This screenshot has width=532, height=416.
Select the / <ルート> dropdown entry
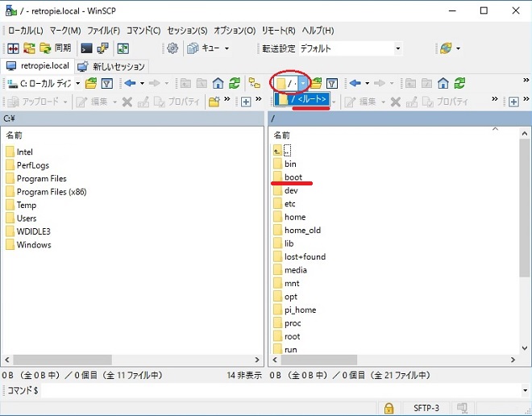point(302,99)
